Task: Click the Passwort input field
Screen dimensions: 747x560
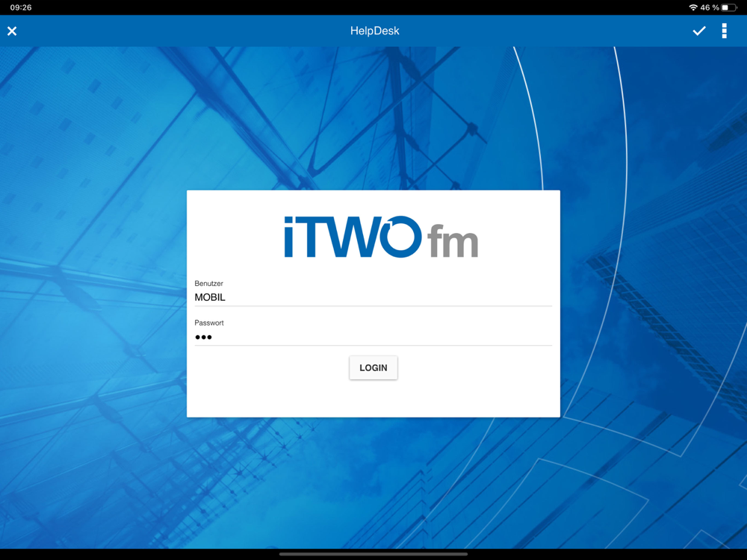Action: (373, 337)
